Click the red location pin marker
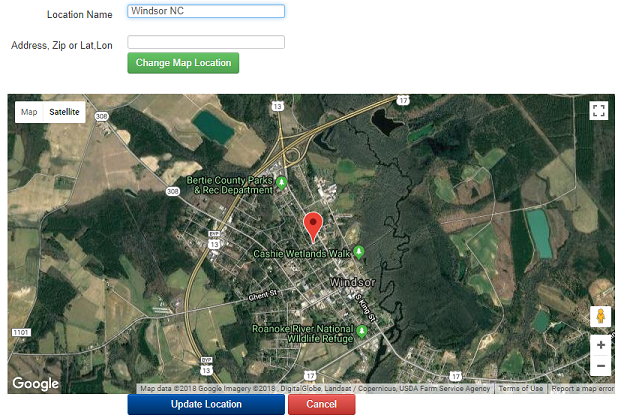624x418 pixels. pos(313,227)
